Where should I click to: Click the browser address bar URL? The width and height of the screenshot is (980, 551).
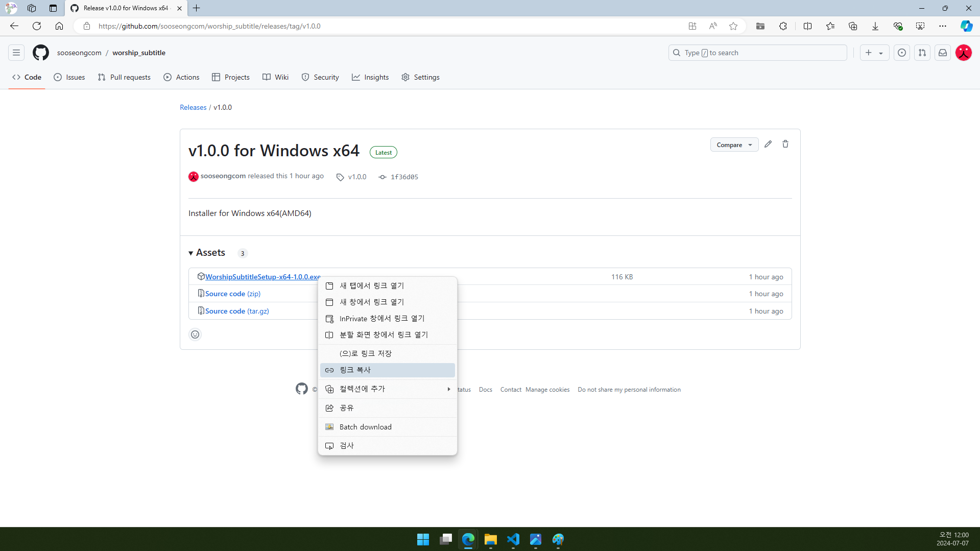[x=209, y=26]
